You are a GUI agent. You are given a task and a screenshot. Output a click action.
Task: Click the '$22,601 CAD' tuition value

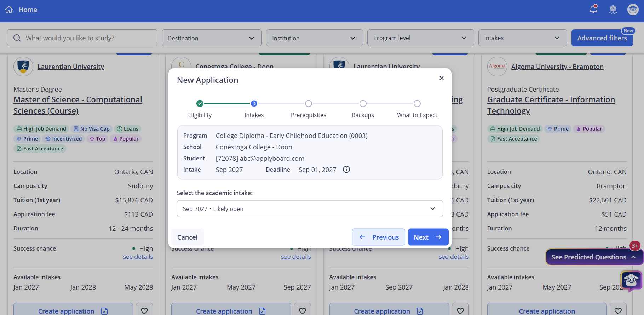pyautogui.click(x=608, y=200)
